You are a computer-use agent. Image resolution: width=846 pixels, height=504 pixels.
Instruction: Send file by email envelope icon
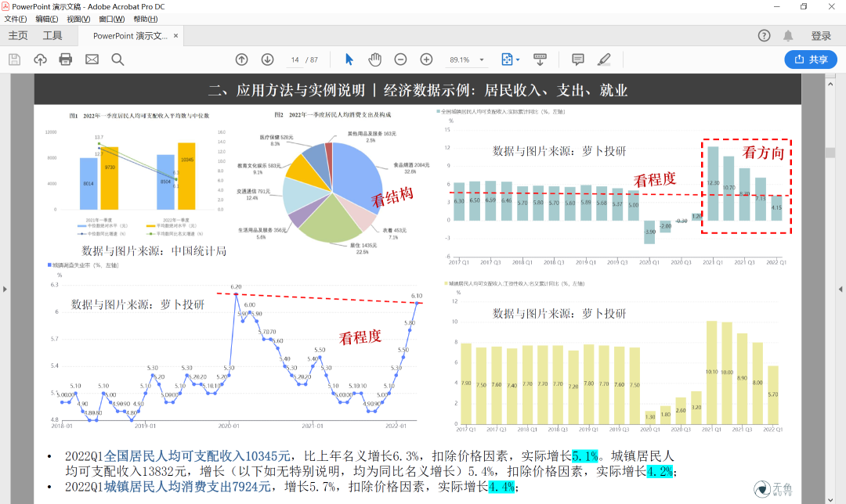[92, 59]
